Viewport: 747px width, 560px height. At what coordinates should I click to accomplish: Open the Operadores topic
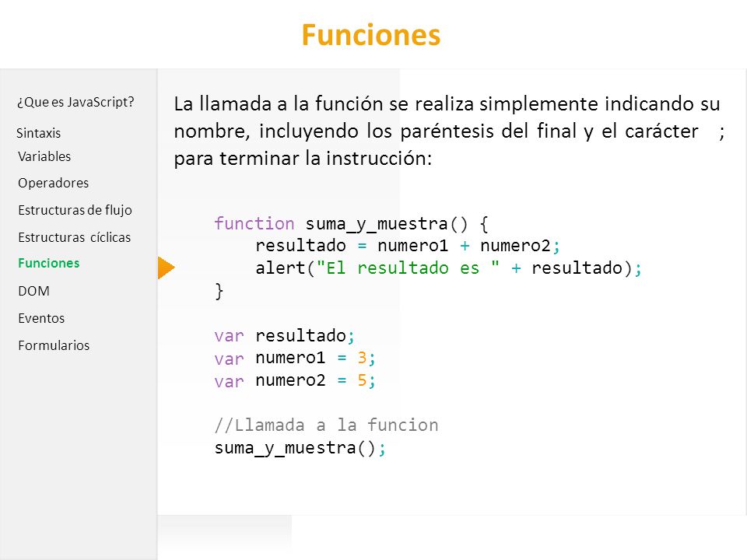coord(54,183)
